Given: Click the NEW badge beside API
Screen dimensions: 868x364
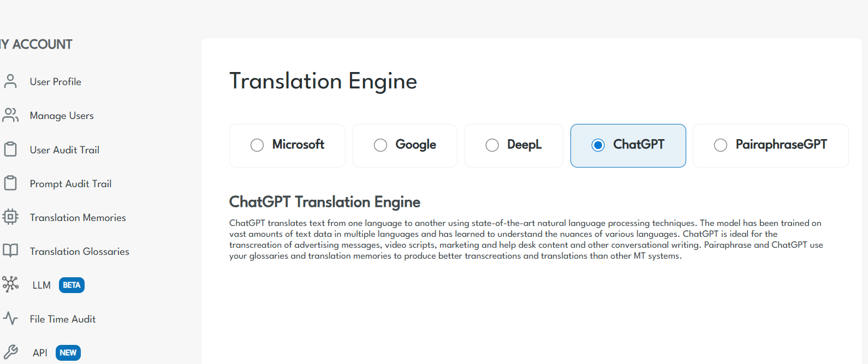Looking at the screenshot, I should [68, 353].
